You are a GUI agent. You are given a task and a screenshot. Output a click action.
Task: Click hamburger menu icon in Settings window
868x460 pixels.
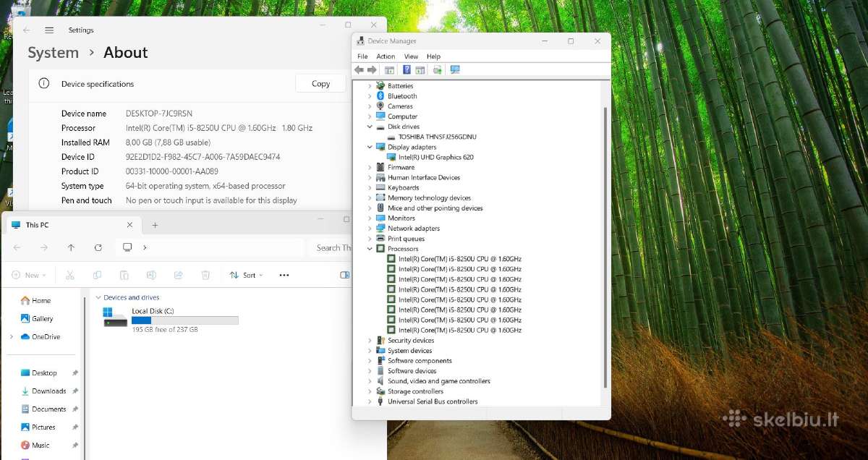pos(49,30)
